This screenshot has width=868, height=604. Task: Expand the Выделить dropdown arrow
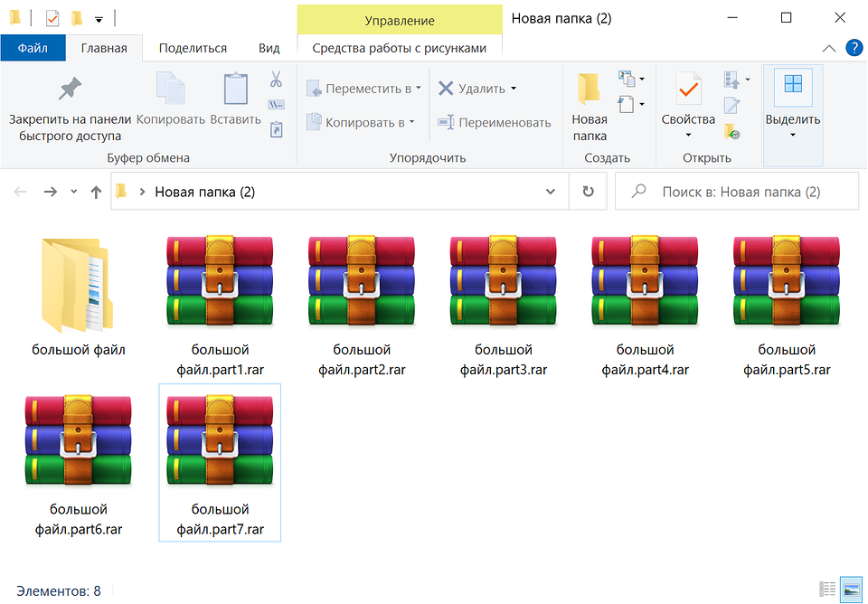pos(793,135)
